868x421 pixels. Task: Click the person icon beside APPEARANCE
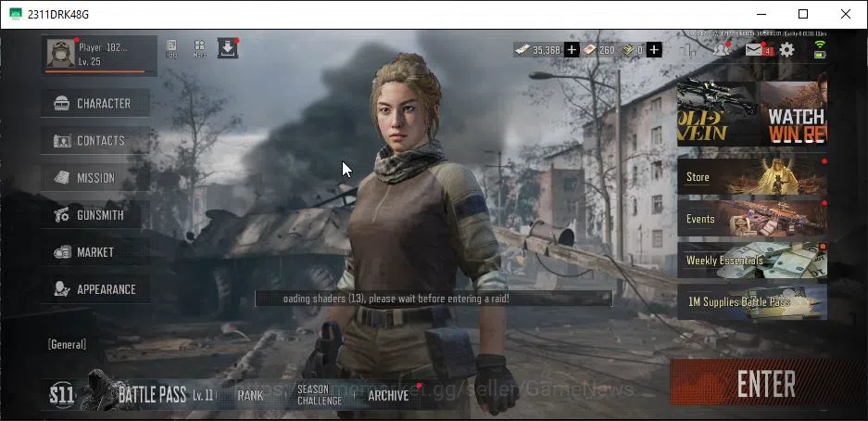point(61,289)
